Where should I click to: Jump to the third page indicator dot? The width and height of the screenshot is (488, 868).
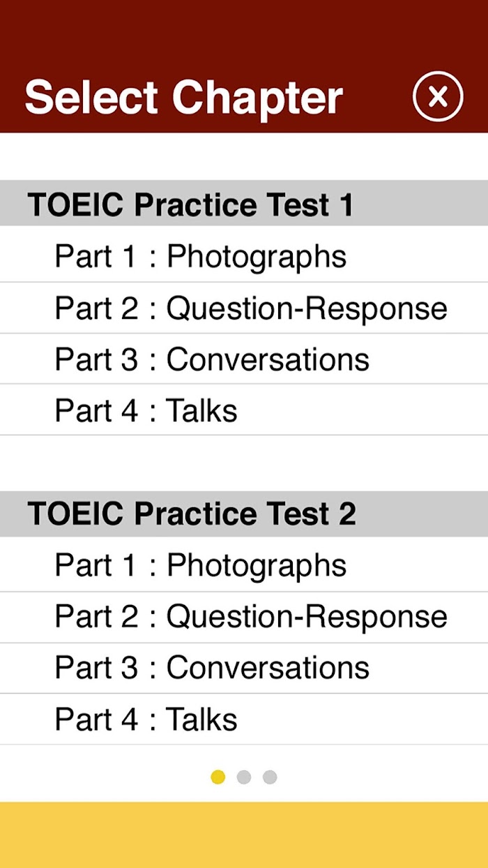(270, 777)
